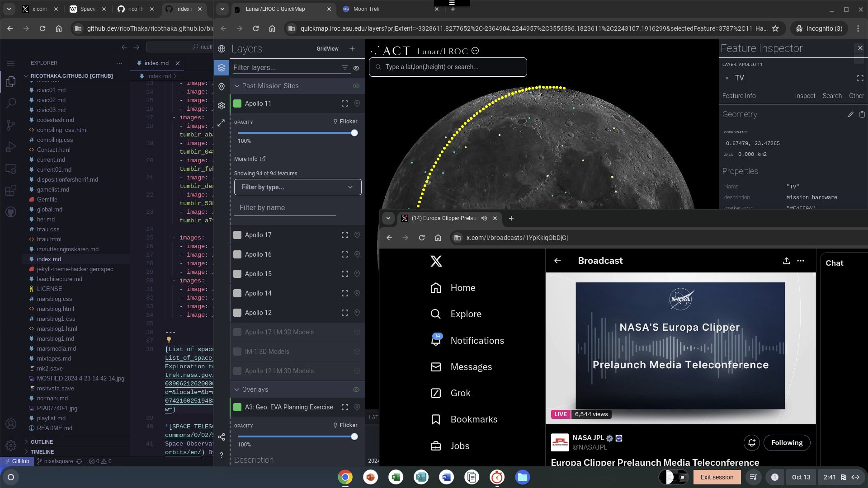
Task: Open the Accounts icon in VS Code
Action: 11,424
